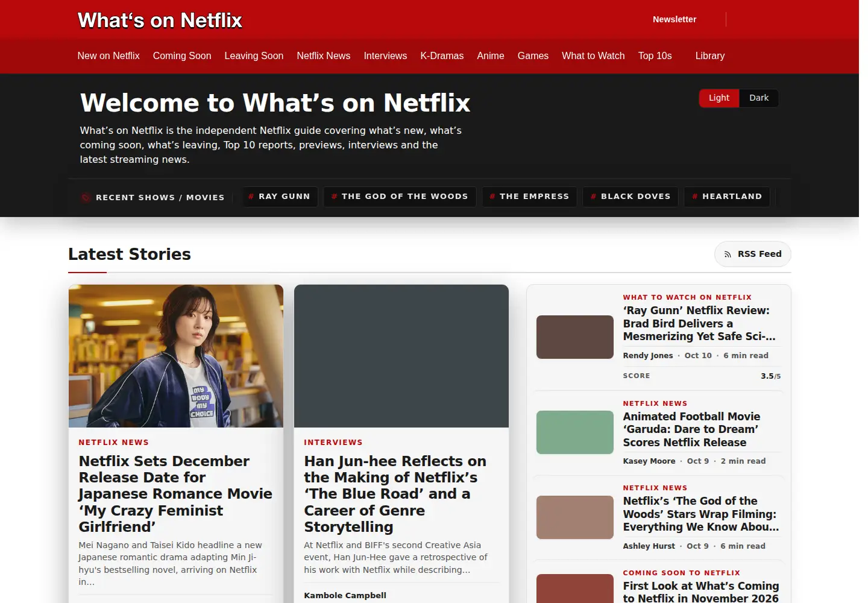Open Netflix News in the navigation bar
The image size is (868, 603).
pos(324,55)
